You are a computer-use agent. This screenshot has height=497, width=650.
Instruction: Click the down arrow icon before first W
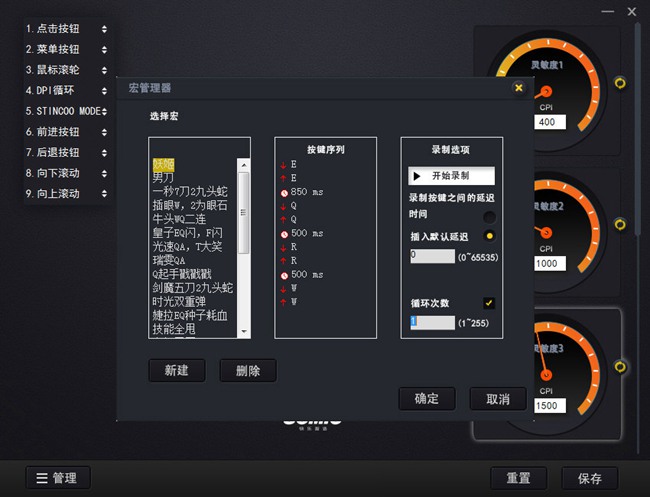(x=284, y=289)
